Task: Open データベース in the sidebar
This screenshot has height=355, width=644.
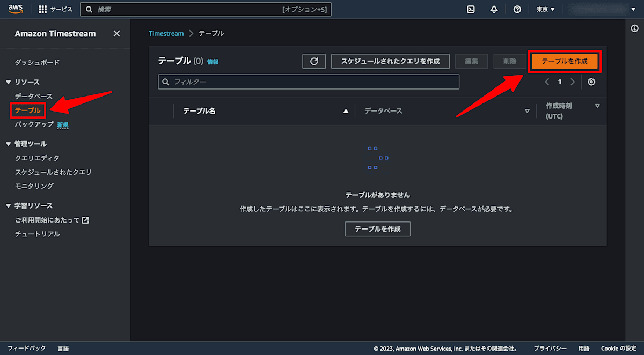Action: tap(34, 96)
